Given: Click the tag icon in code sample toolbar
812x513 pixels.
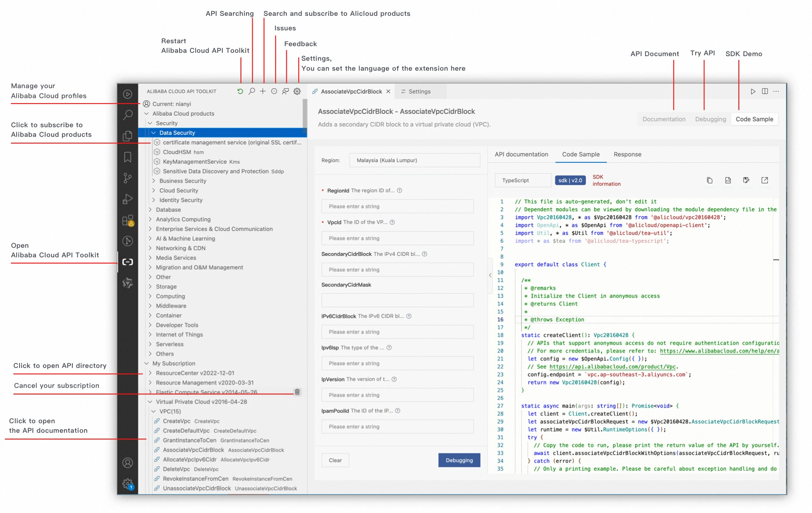Looking at the screenshot, I should tap(746, 180).
